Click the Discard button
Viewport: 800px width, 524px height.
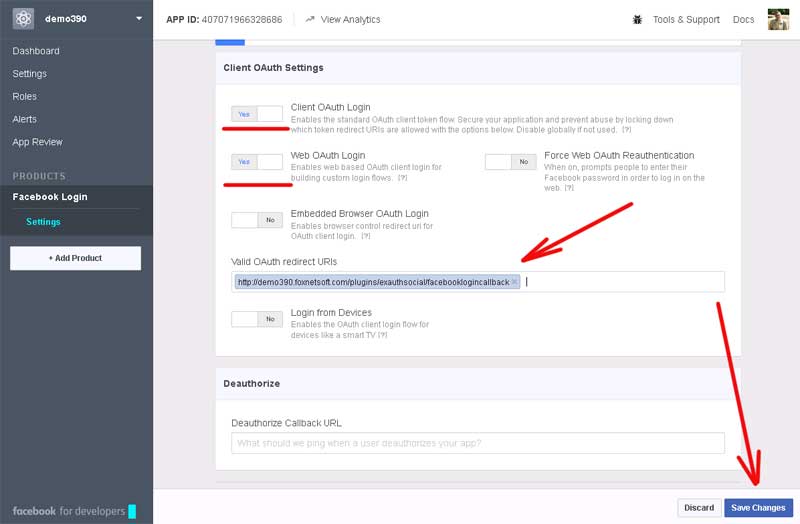pyautogui.click(x=699, y=508)
